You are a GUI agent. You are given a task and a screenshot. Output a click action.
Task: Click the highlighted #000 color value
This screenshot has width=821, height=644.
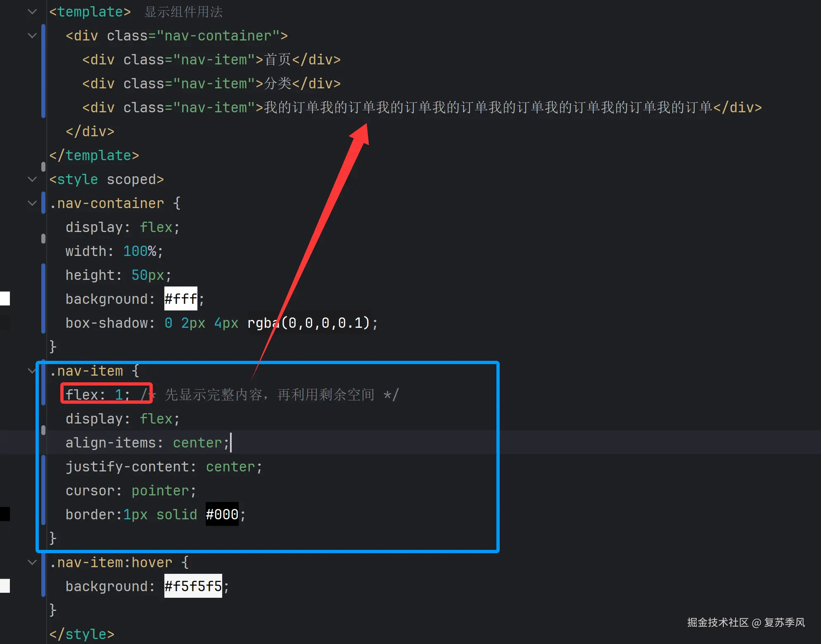click(x=222, y=514)
